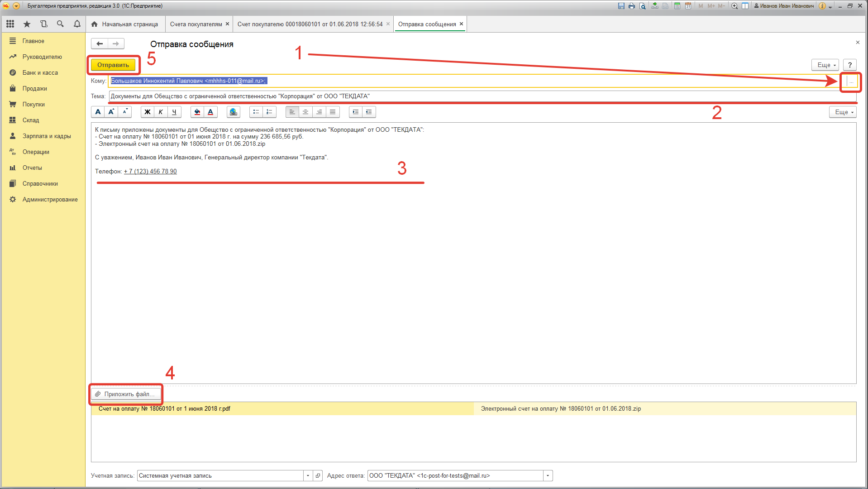Open the Отчеты section
Image resolution: width=868 pixels, height=489 pixels.
tap(32, 168)
